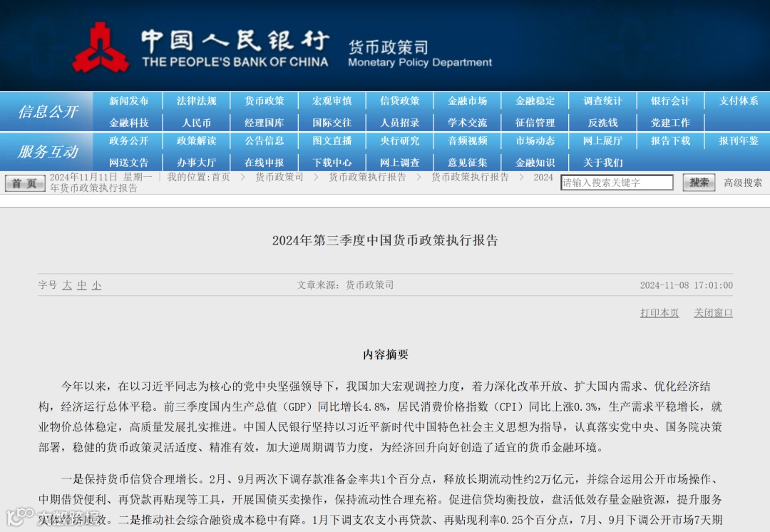Click the timestamp 2024-11-08 17:01:00
770x532 pixels.
pyautogui.click(x=686, y=285)
